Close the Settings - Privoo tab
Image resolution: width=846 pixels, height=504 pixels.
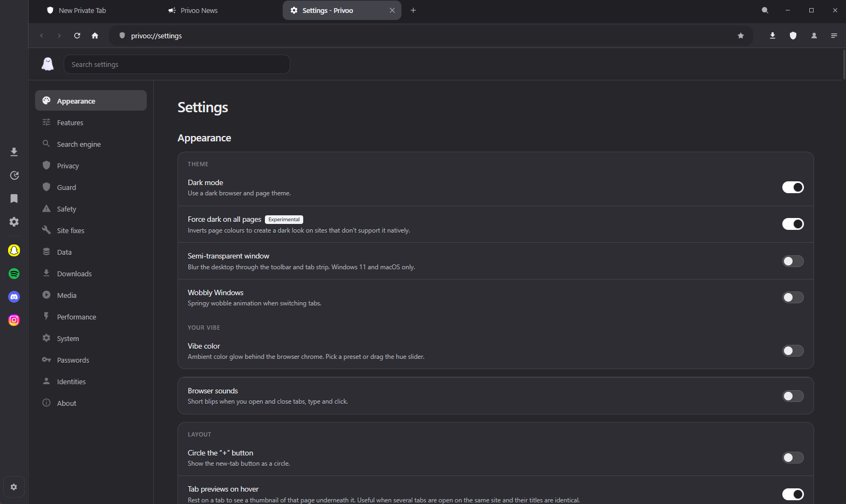coord(392,10)
